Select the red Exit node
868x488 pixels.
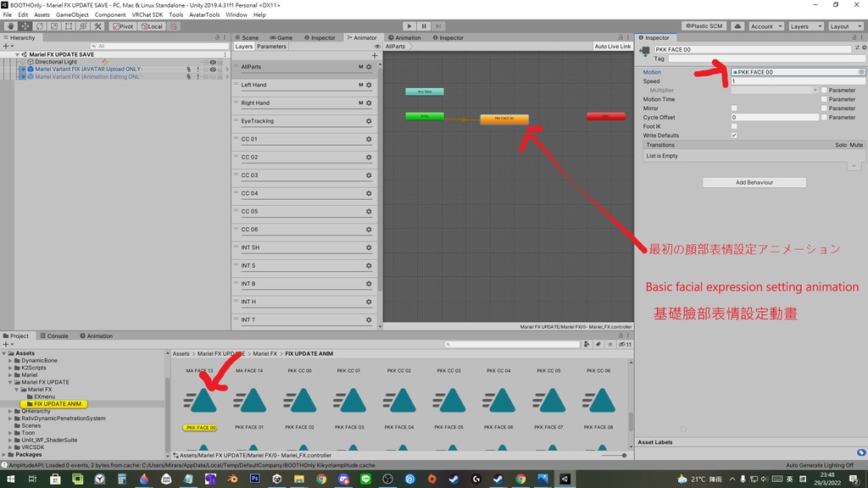605,116
